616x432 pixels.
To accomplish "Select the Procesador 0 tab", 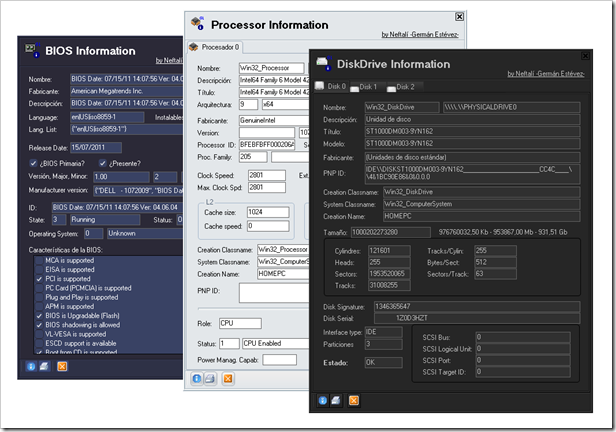I will (214, 47).
